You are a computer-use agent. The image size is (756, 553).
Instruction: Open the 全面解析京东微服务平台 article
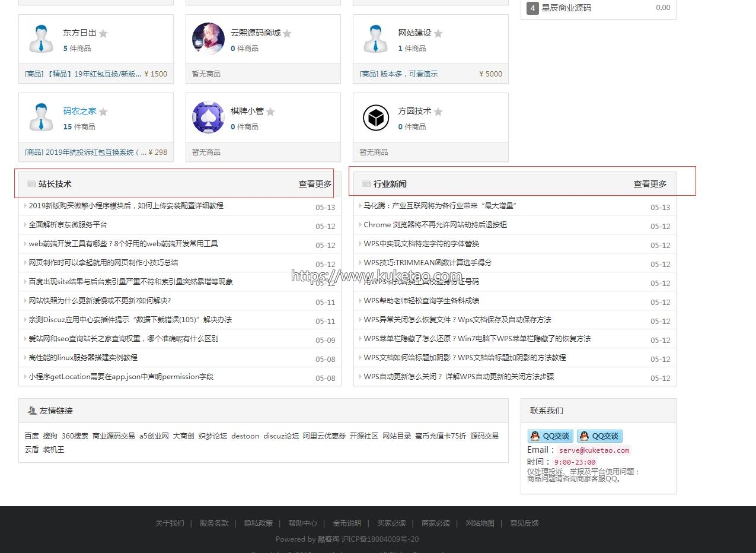point(68,225)
